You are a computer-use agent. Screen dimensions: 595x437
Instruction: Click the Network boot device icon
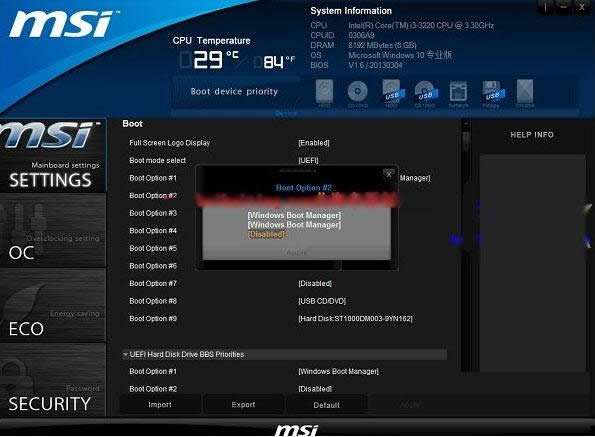click(458, 92)
